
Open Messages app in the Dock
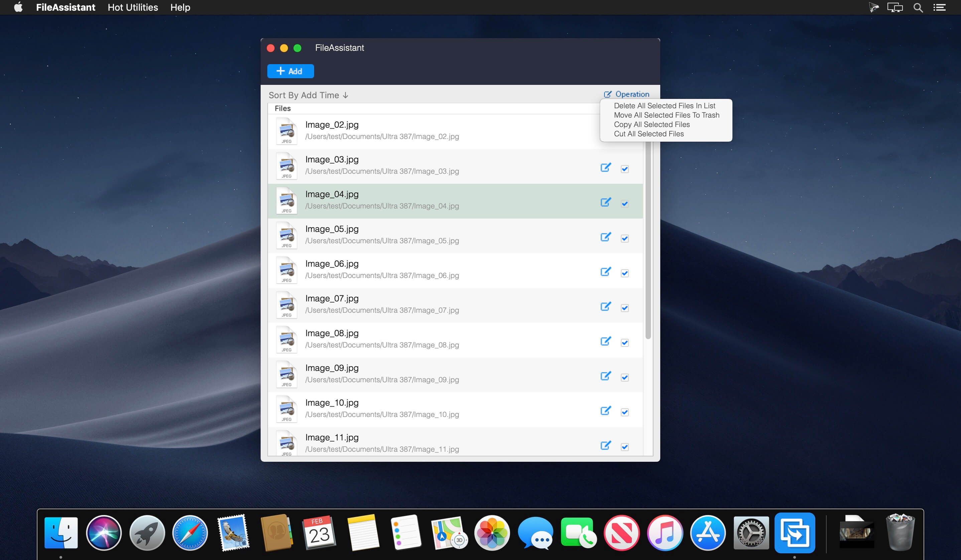535,533
